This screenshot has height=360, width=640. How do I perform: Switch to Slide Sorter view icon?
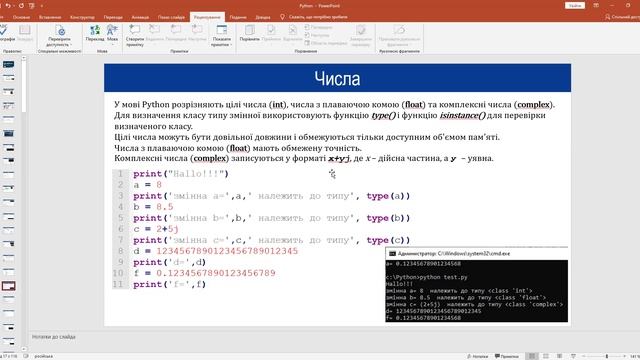[x=546, y=356]
